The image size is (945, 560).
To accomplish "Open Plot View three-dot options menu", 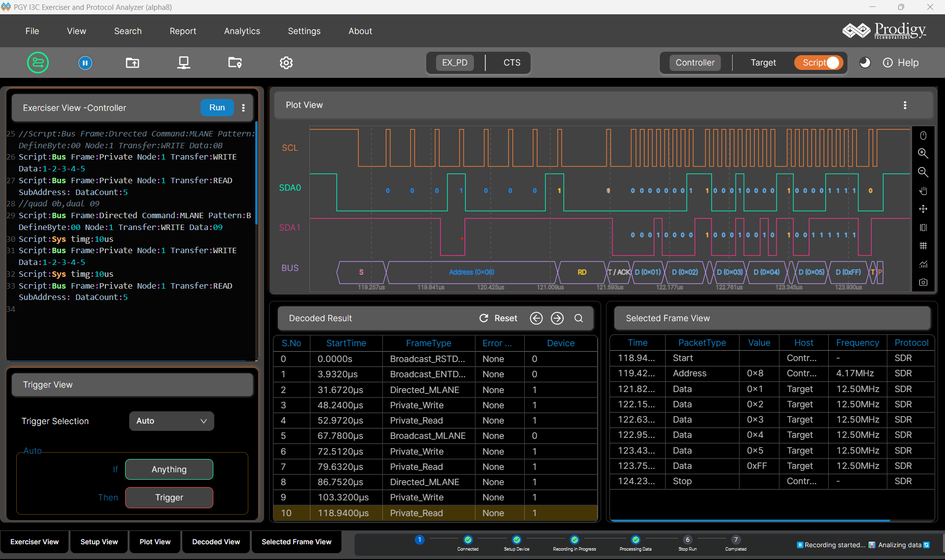I will click(x=905, y=105).
